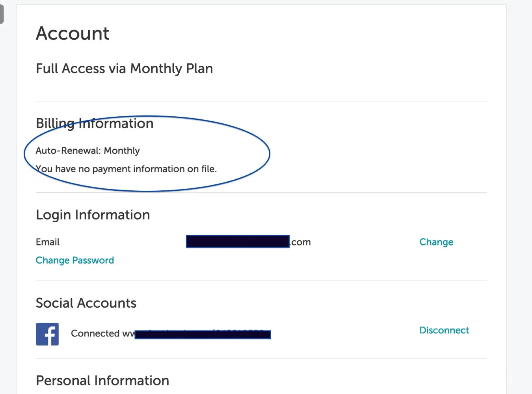The height and width of the screenshot is (394, 532).
Task: Click the Personal Information heading
Action: pyautogui.click(x=102, y=381)
